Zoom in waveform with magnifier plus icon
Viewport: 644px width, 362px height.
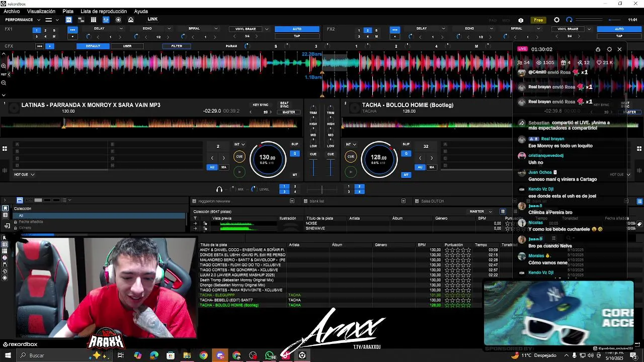[x=4, y=66]
